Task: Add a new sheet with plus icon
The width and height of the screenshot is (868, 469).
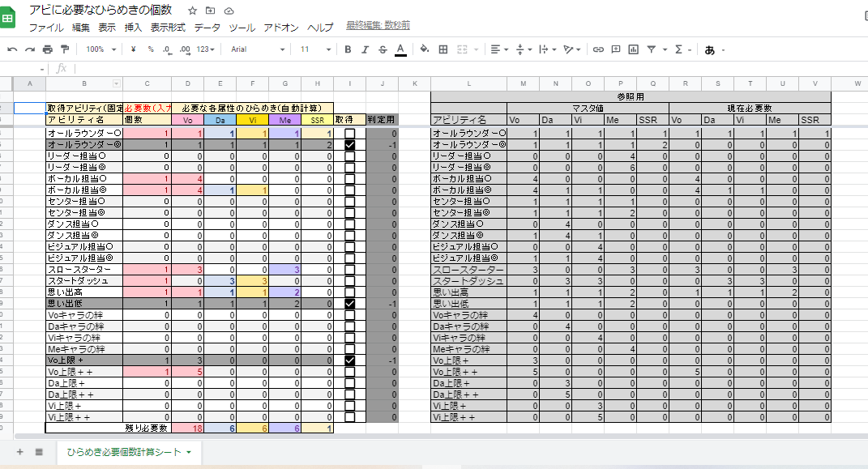Action: [x=20, y=452]
